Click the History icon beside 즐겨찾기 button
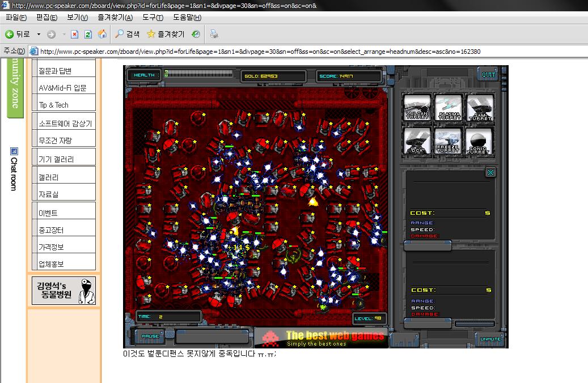Screen dimensions: 588x383 [x=196, y=35]
